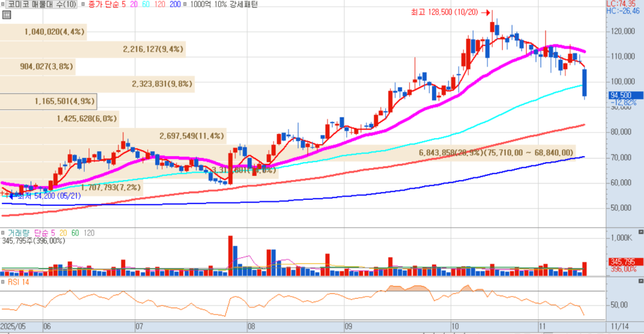644x334 pixels.
Task: Click the 11/14 current date label
Action: tap(620, 327)
